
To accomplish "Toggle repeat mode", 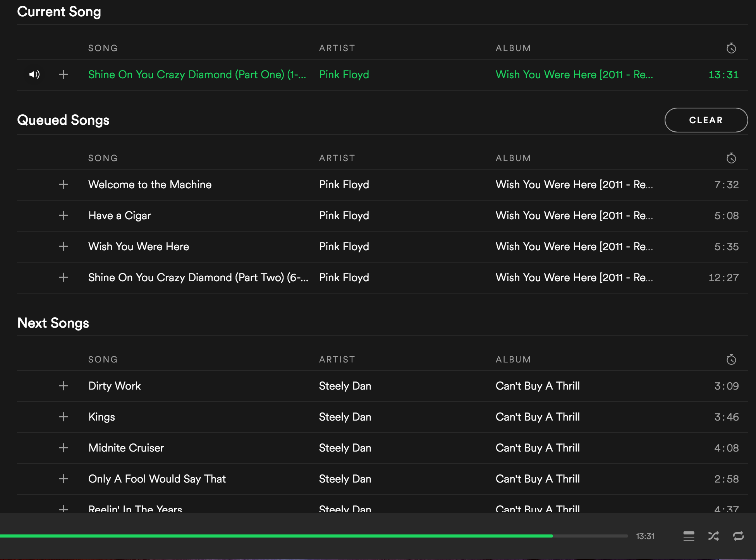I will (x=738, y=536).
